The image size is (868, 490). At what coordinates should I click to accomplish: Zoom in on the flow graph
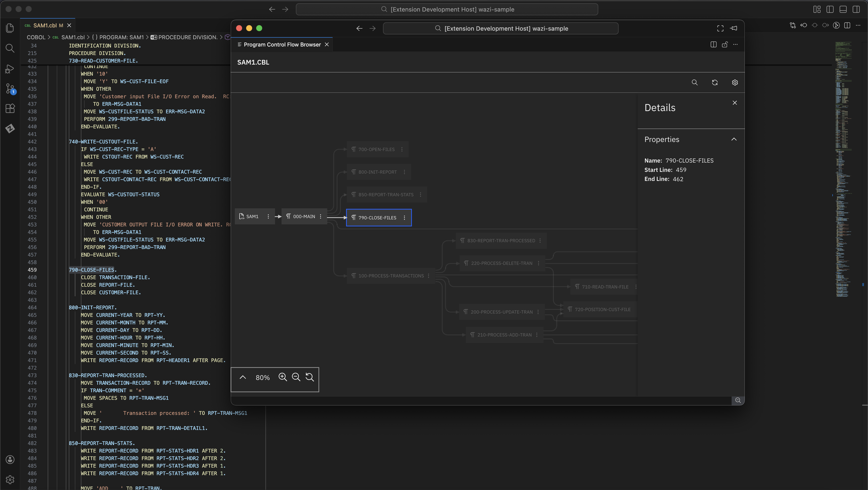click(x=283, y=377)
